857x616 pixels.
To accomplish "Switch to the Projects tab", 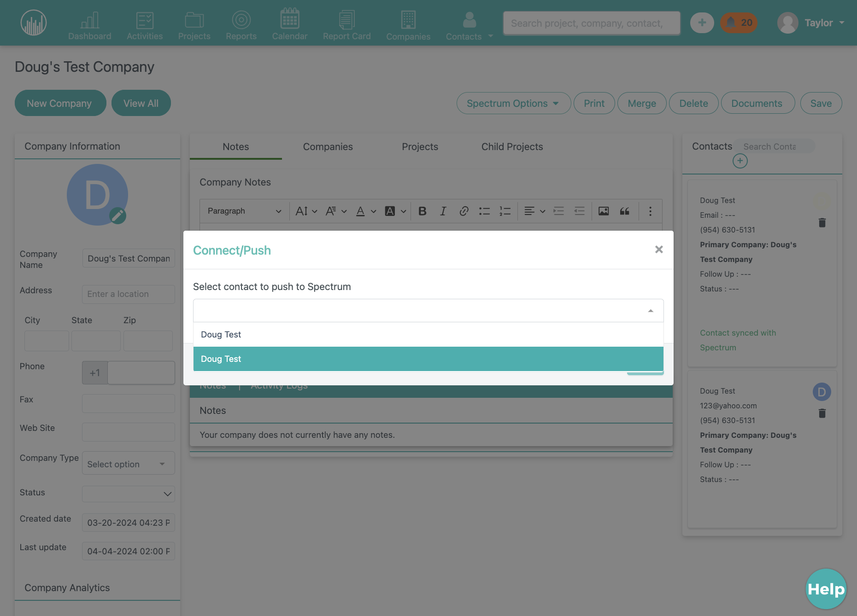I will pyautogui.click(x=420, y=146).
